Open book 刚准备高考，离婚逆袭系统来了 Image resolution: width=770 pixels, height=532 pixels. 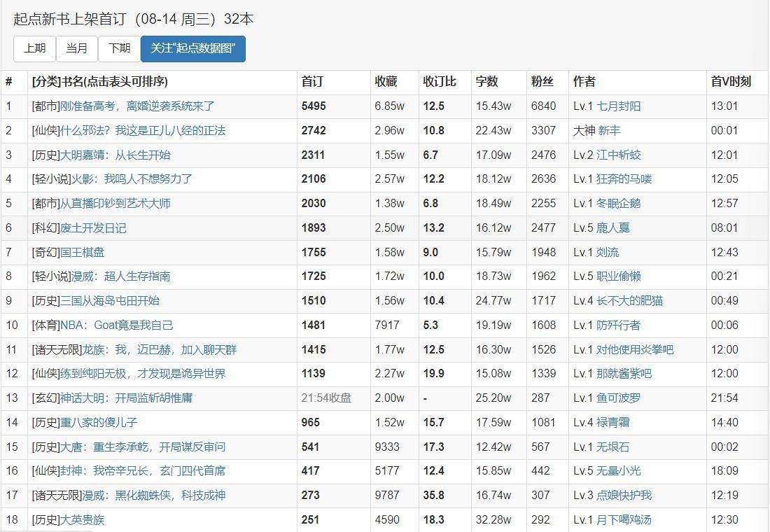[137, 106]
